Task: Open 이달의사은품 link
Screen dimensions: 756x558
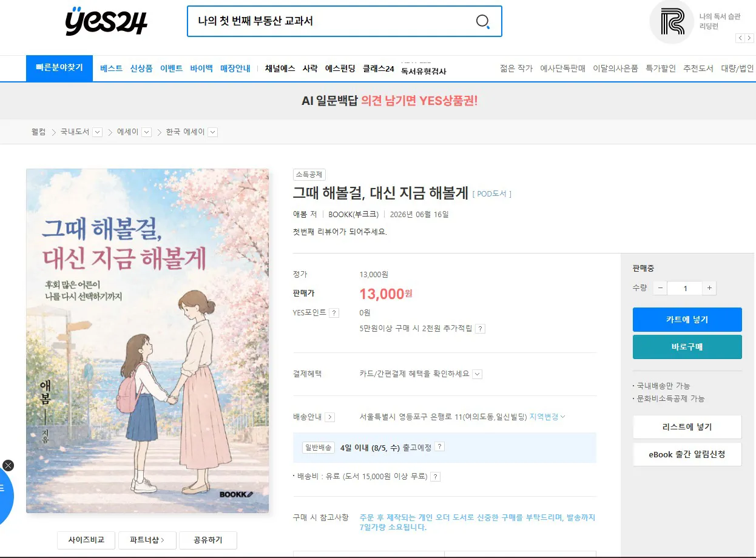Action: [x=615, y=69]
